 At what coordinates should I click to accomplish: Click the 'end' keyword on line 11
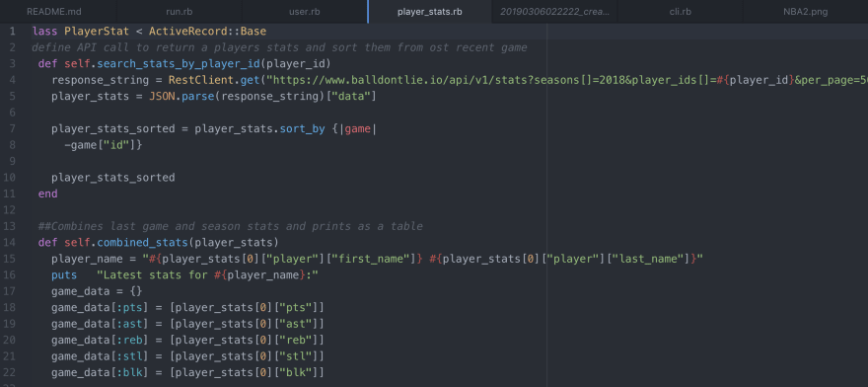click(x=47, y=194)
